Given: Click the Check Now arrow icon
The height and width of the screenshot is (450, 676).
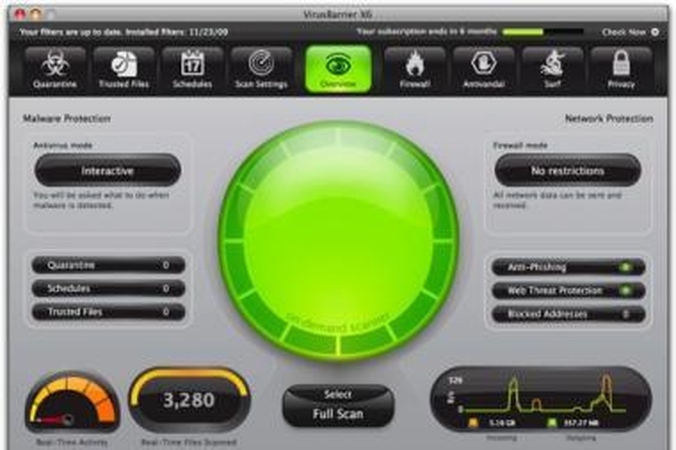Looking at the screenshot, I should point(655,32).
